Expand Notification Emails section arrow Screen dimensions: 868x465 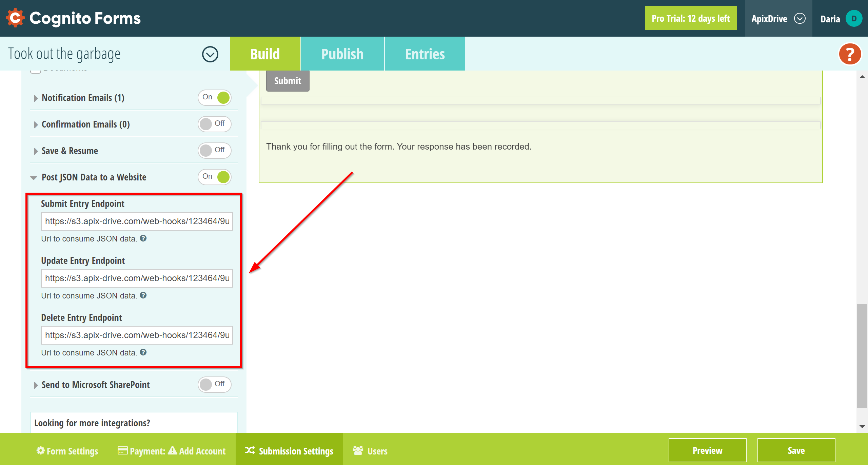pyautogui.click(x=36, y=98)
